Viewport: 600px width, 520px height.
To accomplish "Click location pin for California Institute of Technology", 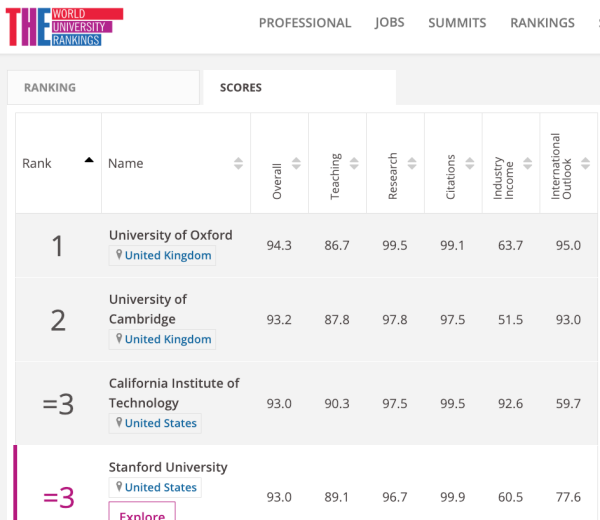I will click(119, 422).
